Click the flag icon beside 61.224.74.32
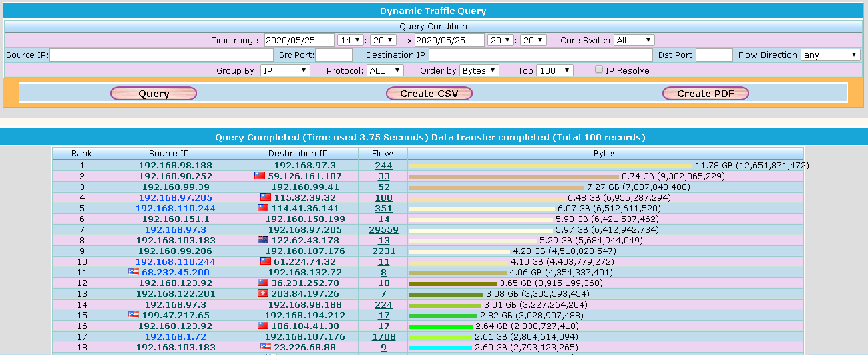Image resolution: width=868 pixels, height=355 pixels. (x=266, y=261)
